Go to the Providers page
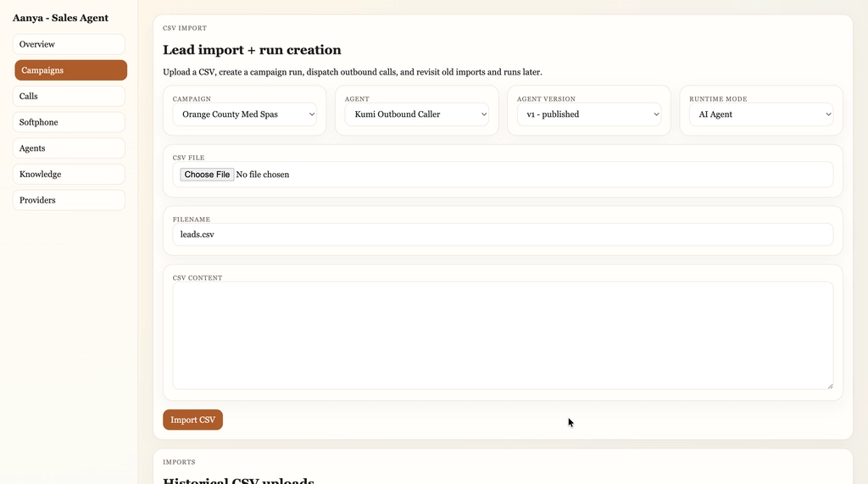 [69, 200]
